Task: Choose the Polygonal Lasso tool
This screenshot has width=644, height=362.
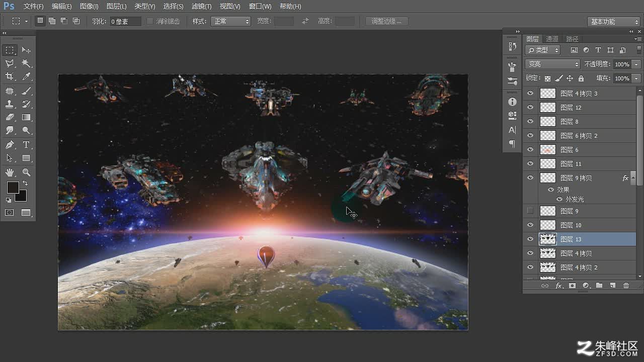Action: tap(10, 63)
